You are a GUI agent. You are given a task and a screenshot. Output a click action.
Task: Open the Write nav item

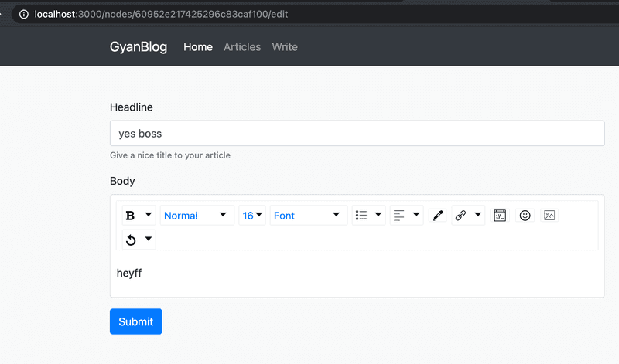pyautogui.click(x=285, y=47)
